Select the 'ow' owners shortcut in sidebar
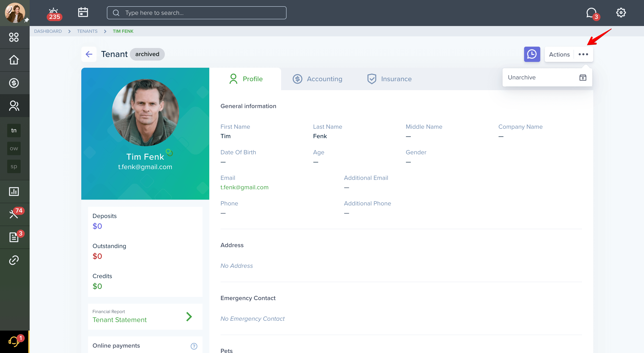 [14, 148]
